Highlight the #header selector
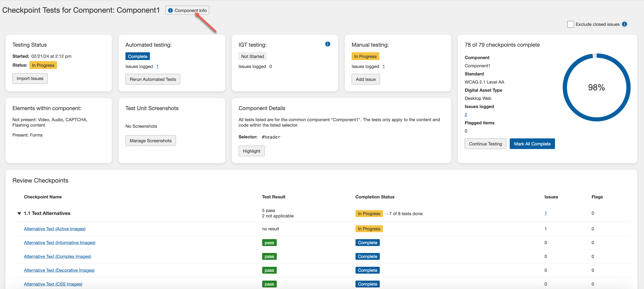 [x=251, y=151]
